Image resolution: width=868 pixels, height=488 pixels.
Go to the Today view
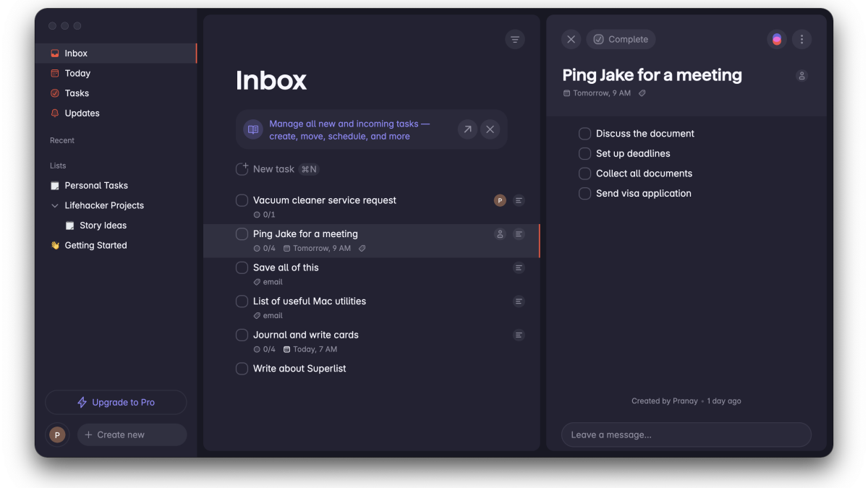pos(77,73)
